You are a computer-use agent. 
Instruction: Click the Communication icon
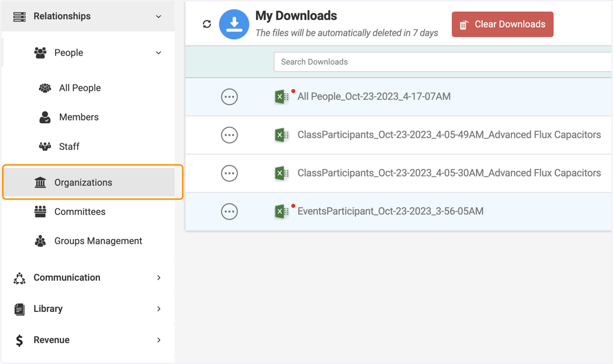19,278
